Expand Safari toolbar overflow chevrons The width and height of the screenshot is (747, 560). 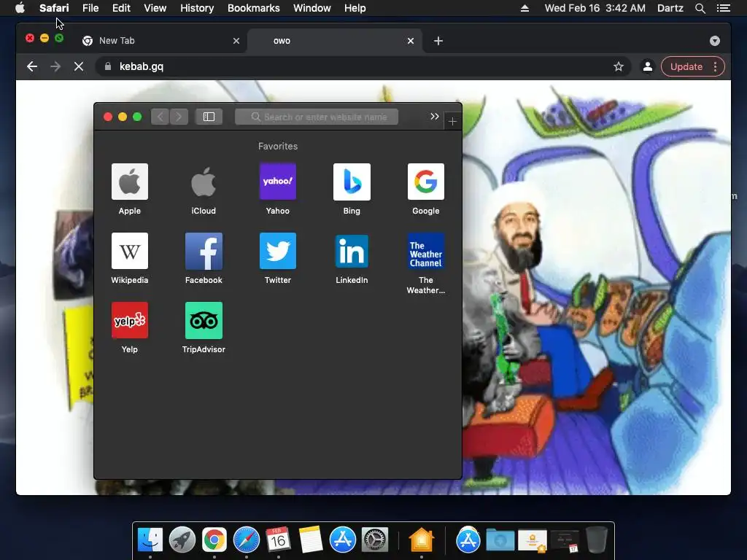(435, 116)
